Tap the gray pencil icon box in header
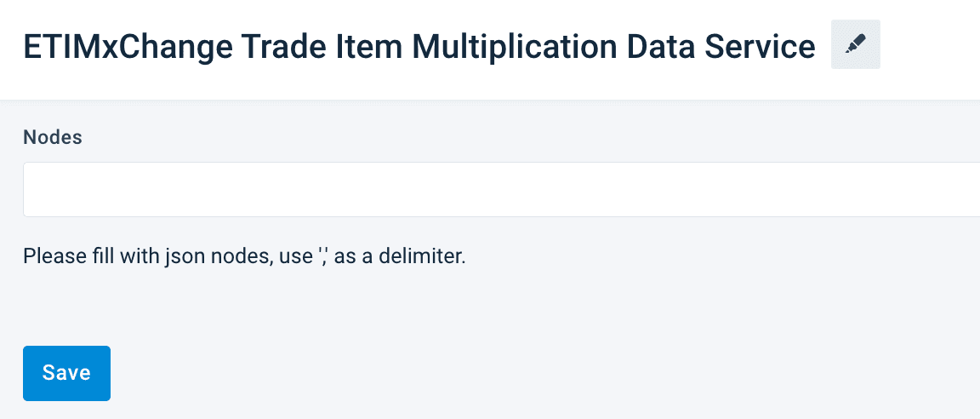The image size is (980, 419). coord(855,45)
